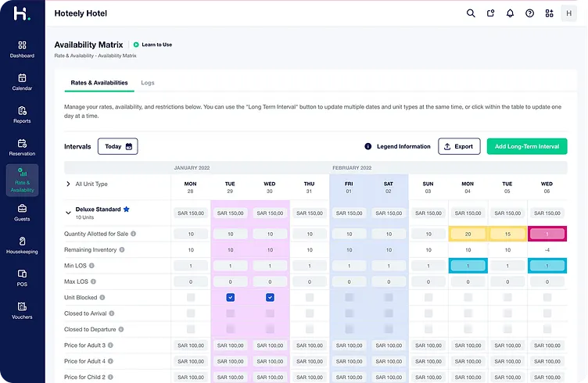Click the Export button
The image size is (588, 383).
459,146
